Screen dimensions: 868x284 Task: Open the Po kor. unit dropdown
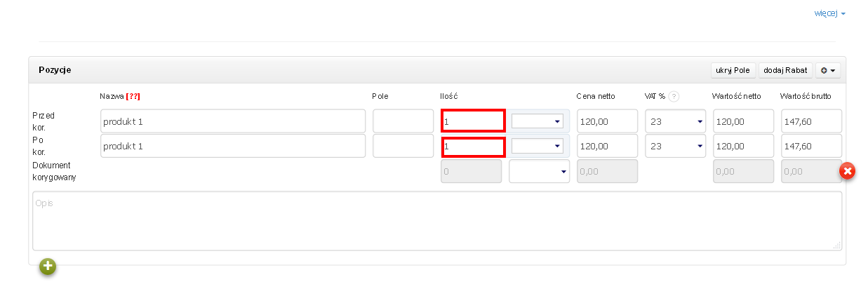pos(538,146)
